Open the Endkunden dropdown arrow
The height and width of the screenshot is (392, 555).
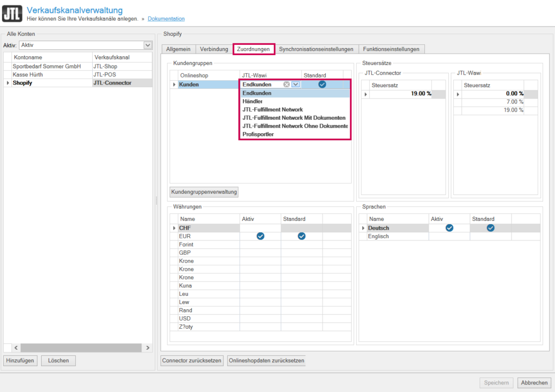point(294,84)
